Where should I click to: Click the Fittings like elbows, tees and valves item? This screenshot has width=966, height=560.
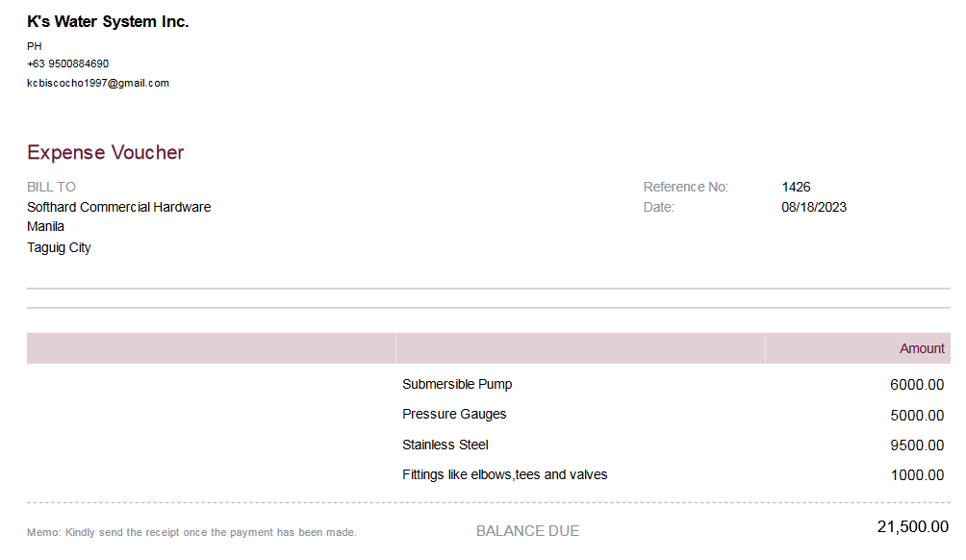click(504, 474)
